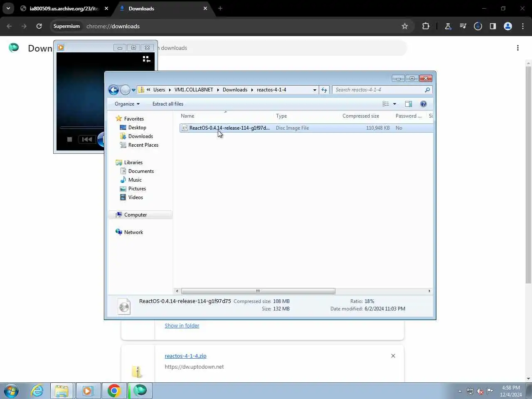Open Pictures library
532x399 pixels.
click(137, 189)
